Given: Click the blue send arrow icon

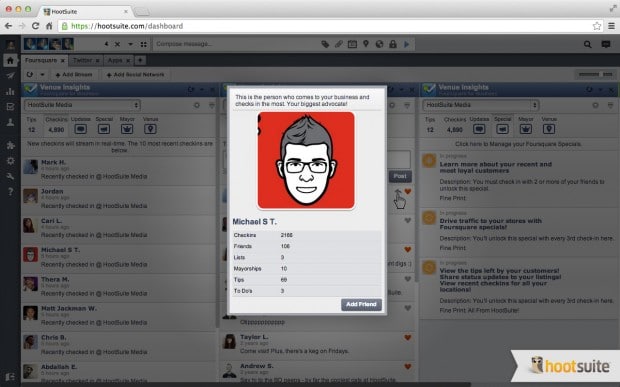Looking at the screenshot, I should click(x=406, y=44).
